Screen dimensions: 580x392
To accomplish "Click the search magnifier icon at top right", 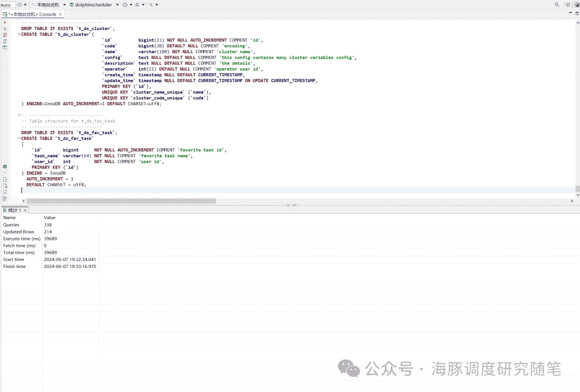I will [557, 5].
